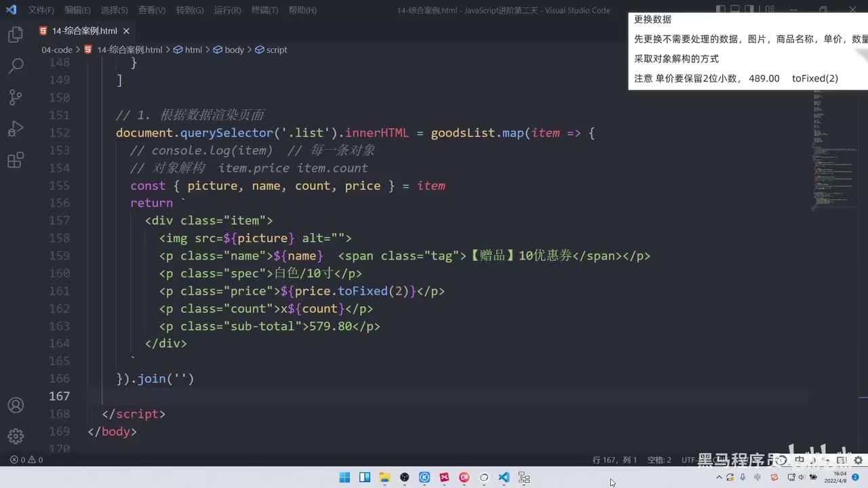
Task: Click the 采取对象解构的方式 note line
Action: 677,59
